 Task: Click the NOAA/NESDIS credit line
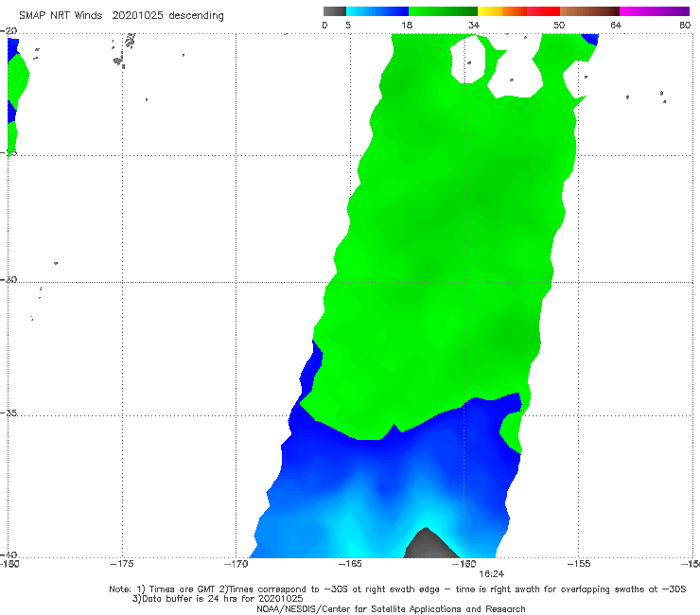click(391, 608)
